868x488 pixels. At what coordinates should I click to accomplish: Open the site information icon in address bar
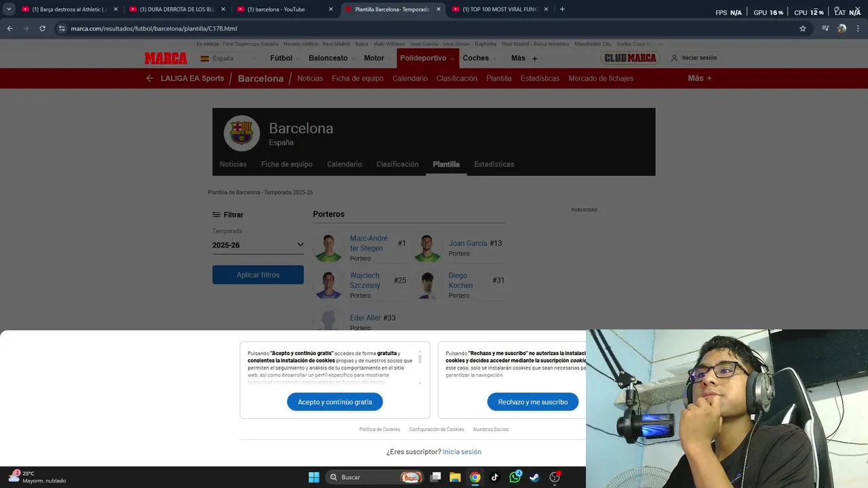[x=62, y=28]
